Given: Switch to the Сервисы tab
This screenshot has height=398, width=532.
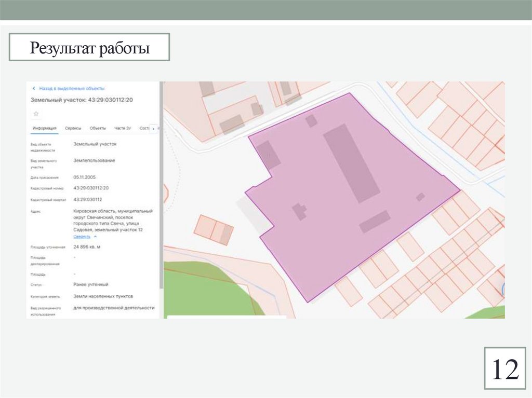Looking at the screenshot, I should pyautogui.click(x=73, y=128).
